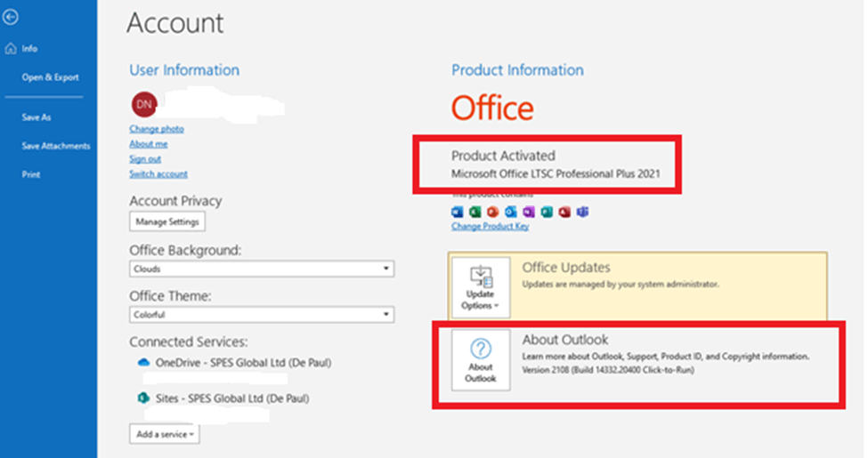Click the Teams app icon
The image size is (868, 458).
(x=582, y=212)
